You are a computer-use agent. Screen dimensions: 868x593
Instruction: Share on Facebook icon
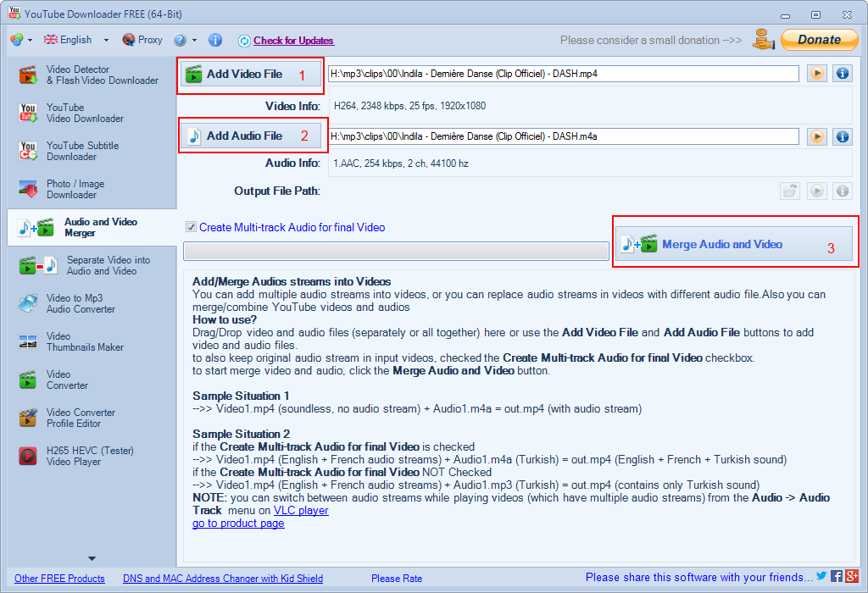coord(837,576)
